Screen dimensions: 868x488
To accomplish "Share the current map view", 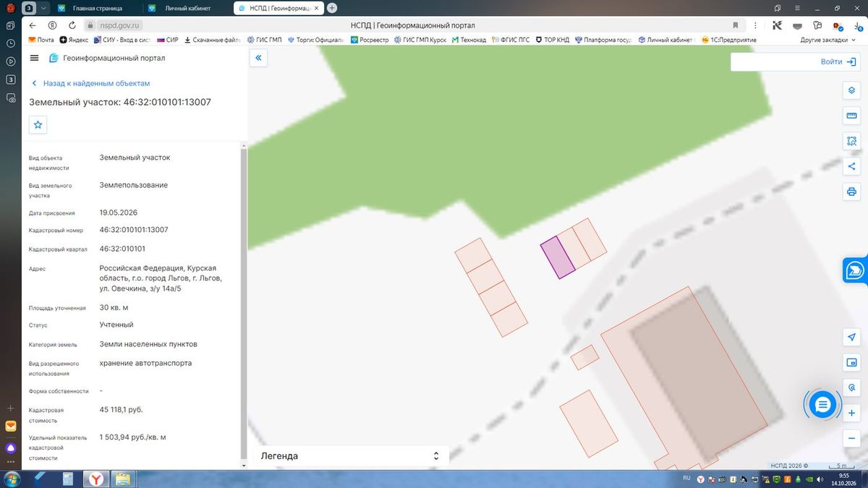I will [851, 166].
